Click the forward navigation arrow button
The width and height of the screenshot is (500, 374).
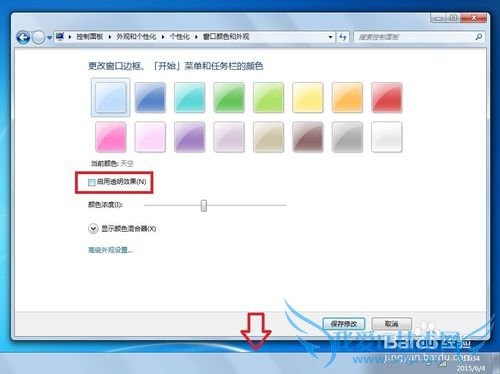[39, 37]
